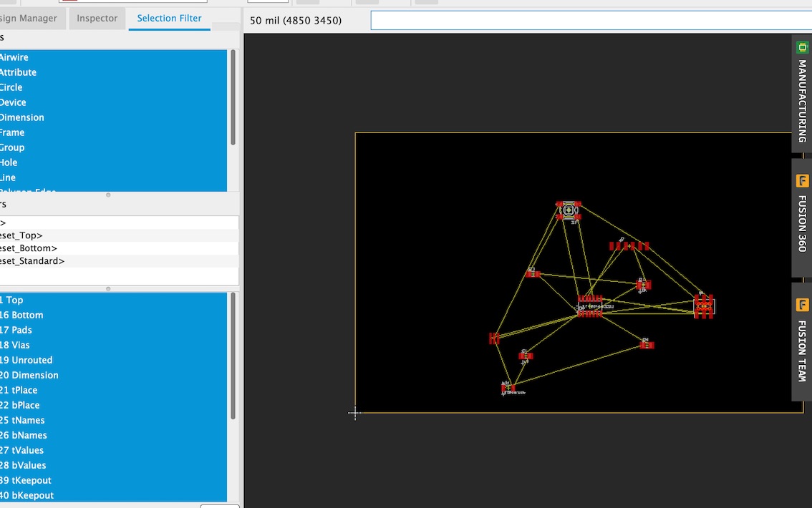Click the orange Fusion 360 icon
The height and width of the screenshot is (508, 812).
point(802,181)
